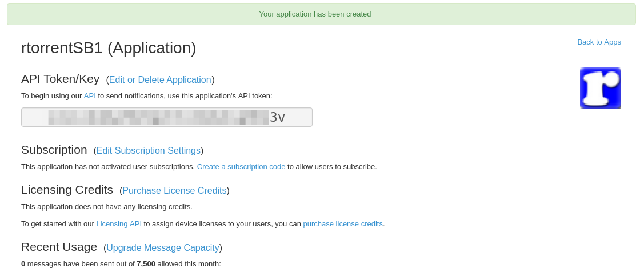Go back via Back to Apps link
The height and width of the screenshot is (272, 644).
click(599, 42)
